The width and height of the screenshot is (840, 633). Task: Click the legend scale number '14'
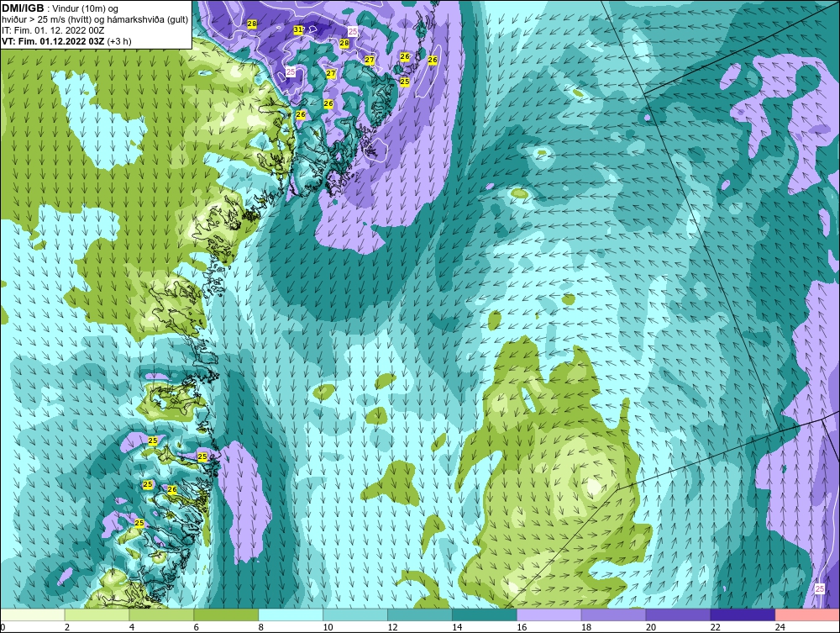click(457, 627)
